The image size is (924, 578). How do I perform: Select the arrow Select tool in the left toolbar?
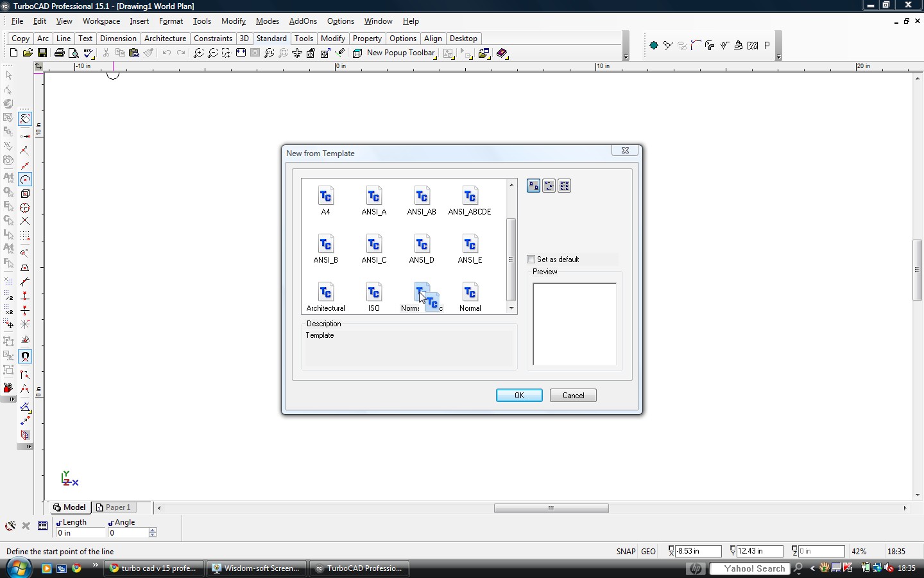click(8, 76)
